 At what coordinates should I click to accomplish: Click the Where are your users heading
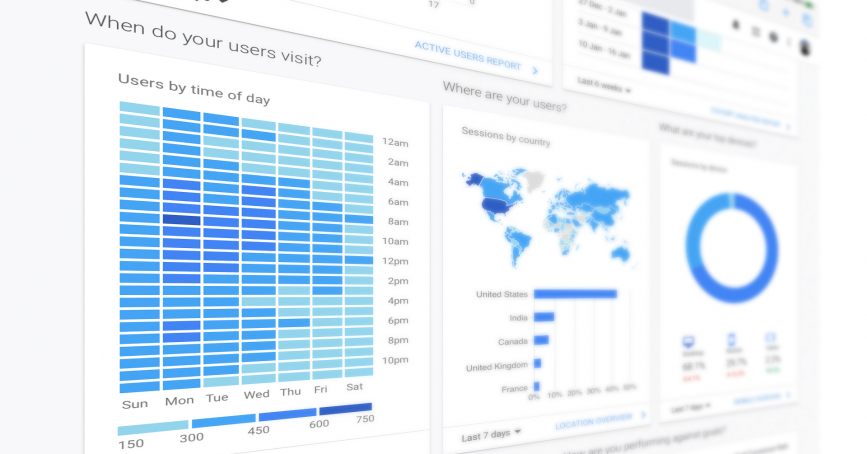[504, 96]
